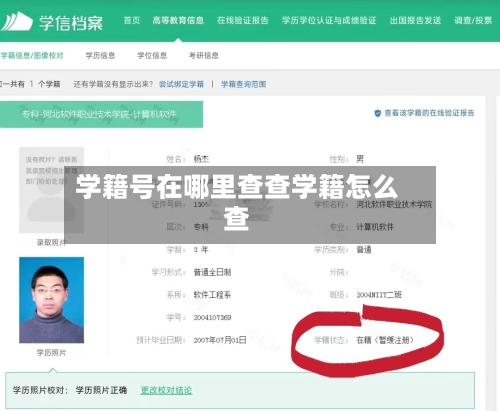Switch to the 考研信息 tab
This screenshot has height=411, width=500.
point(204,56)
